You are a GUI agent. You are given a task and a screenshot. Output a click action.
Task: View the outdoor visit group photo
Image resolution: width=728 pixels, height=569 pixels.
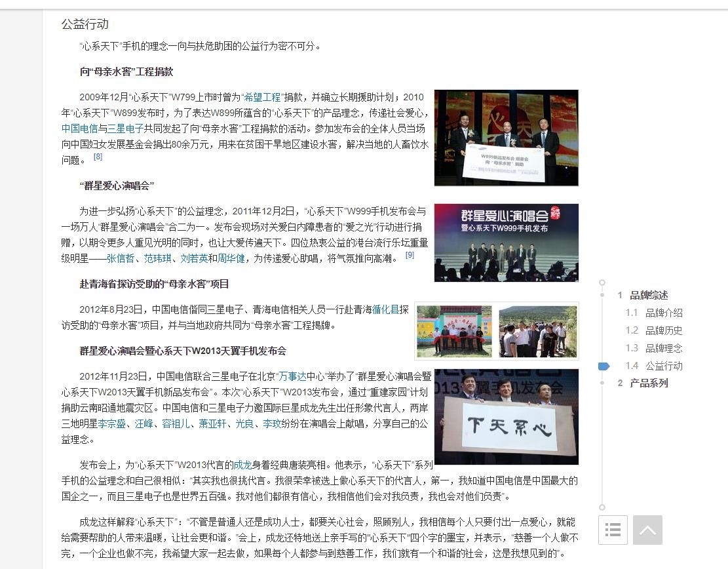pos(537,331)
